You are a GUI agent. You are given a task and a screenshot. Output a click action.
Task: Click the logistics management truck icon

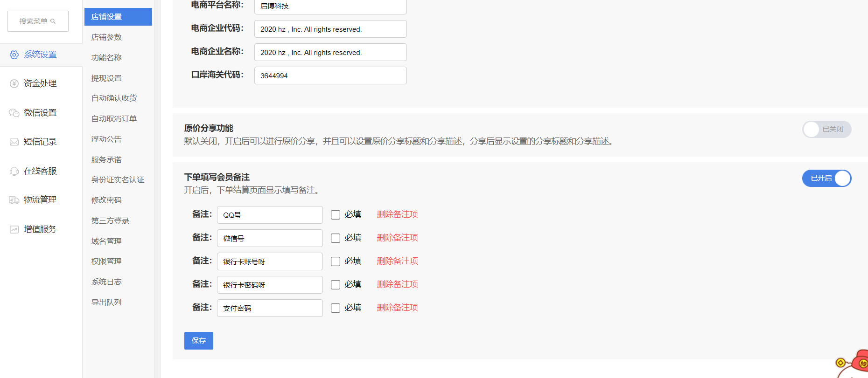(x=14, y=200)
